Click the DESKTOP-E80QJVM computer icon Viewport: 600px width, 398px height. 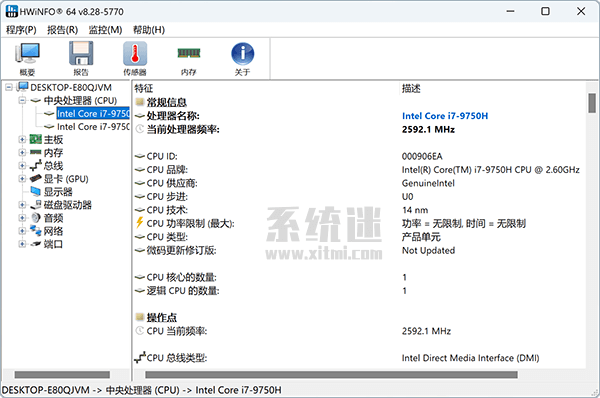pyautogui.click(x=22, y=87)
